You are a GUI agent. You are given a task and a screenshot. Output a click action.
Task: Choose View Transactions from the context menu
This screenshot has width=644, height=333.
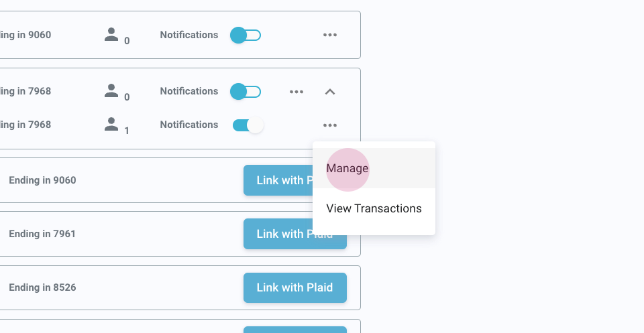coord(374,208)
